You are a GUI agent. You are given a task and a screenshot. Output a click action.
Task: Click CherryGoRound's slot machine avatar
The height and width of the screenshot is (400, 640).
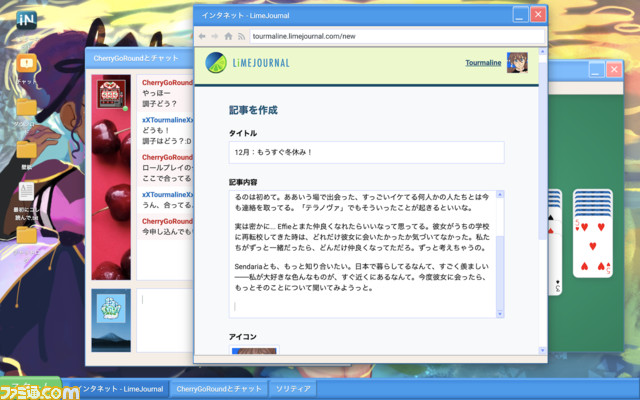click(x=110, y=95)
